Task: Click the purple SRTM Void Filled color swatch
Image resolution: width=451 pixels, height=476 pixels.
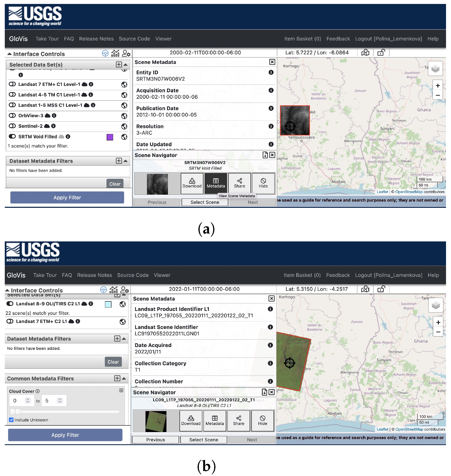Action: click(x=110, y=137)
